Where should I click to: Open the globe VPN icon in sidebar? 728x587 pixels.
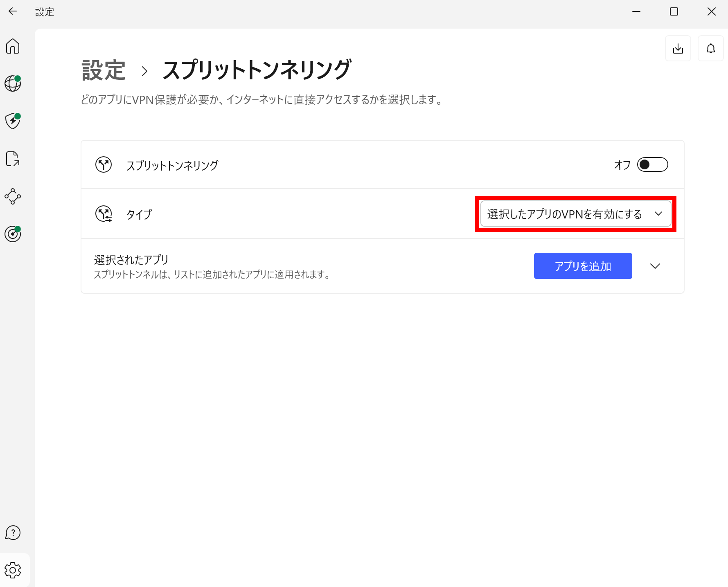click(x=13, y=83)
